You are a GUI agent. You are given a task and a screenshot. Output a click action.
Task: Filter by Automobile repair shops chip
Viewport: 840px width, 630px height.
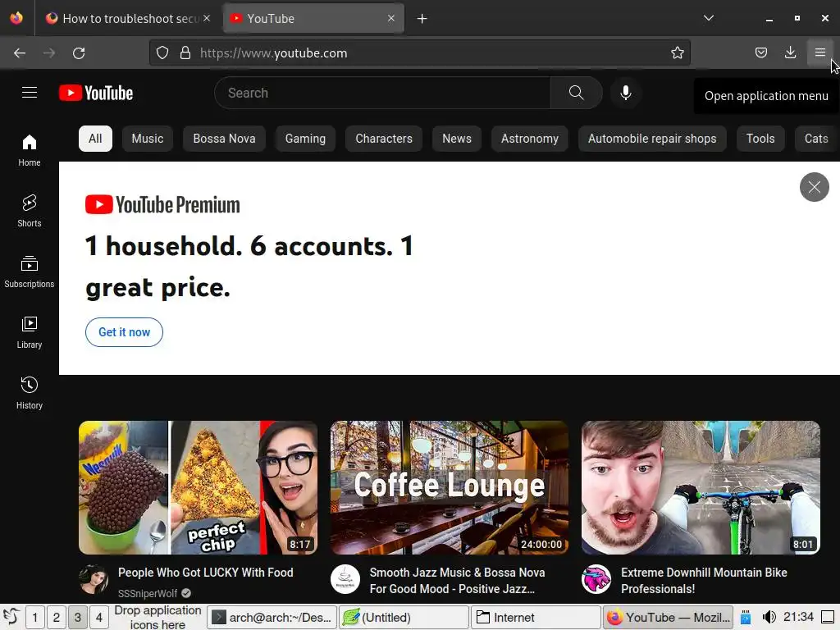coord(652,139)
